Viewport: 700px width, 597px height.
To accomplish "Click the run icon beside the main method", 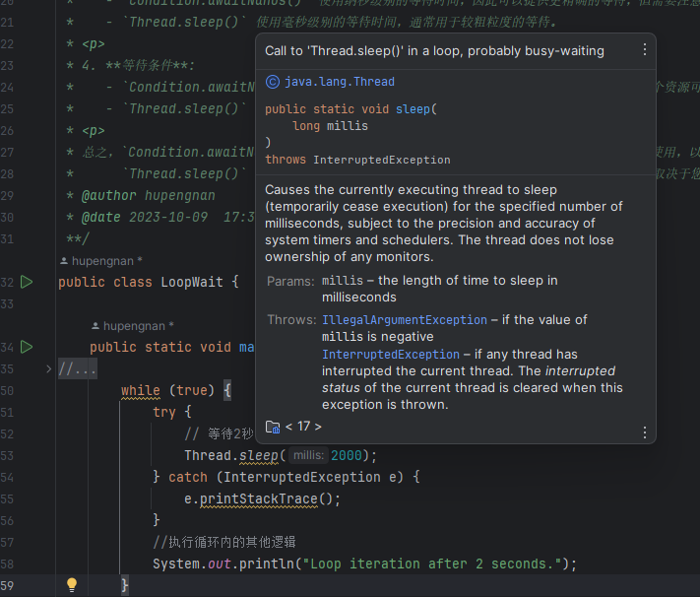I will [x=27, y=347].
